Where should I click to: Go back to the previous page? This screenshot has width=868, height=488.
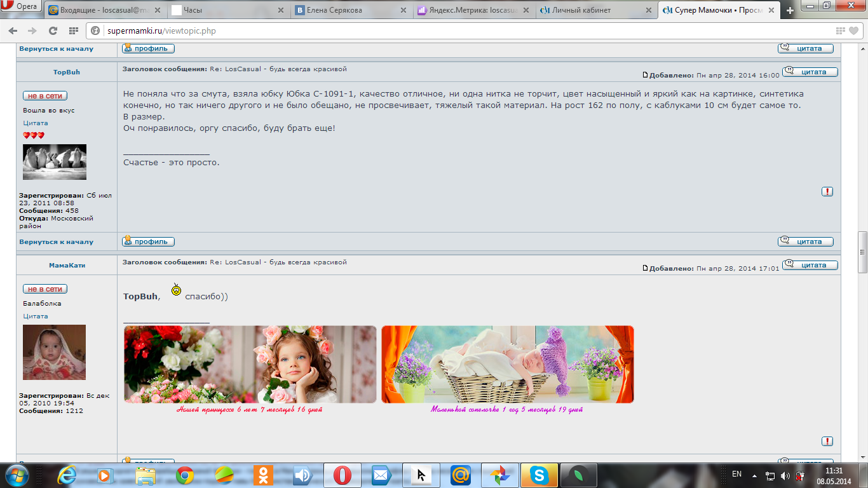pos(13,30)
